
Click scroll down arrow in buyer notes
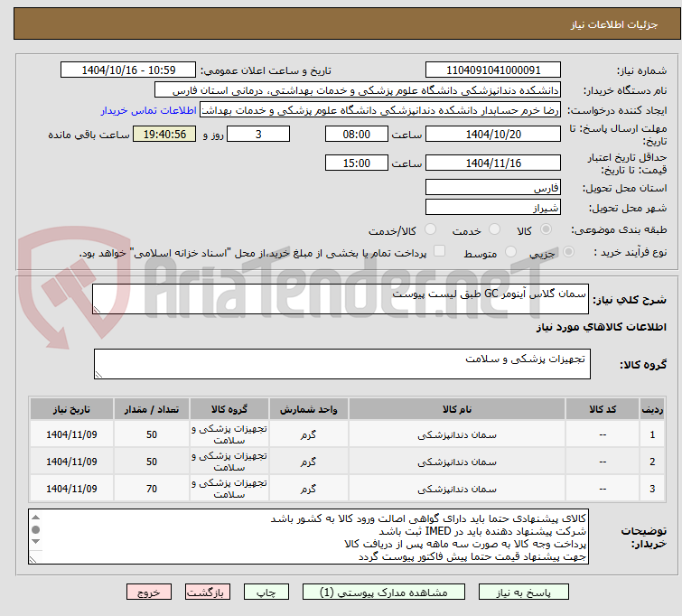pos(35,542)
